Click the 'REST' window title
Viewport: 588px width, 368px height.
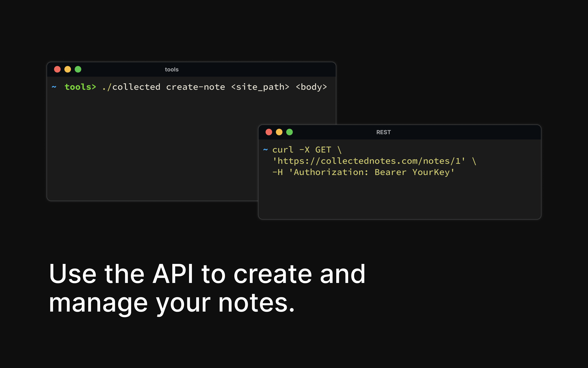pyautogui.click(x=383, y=132)
